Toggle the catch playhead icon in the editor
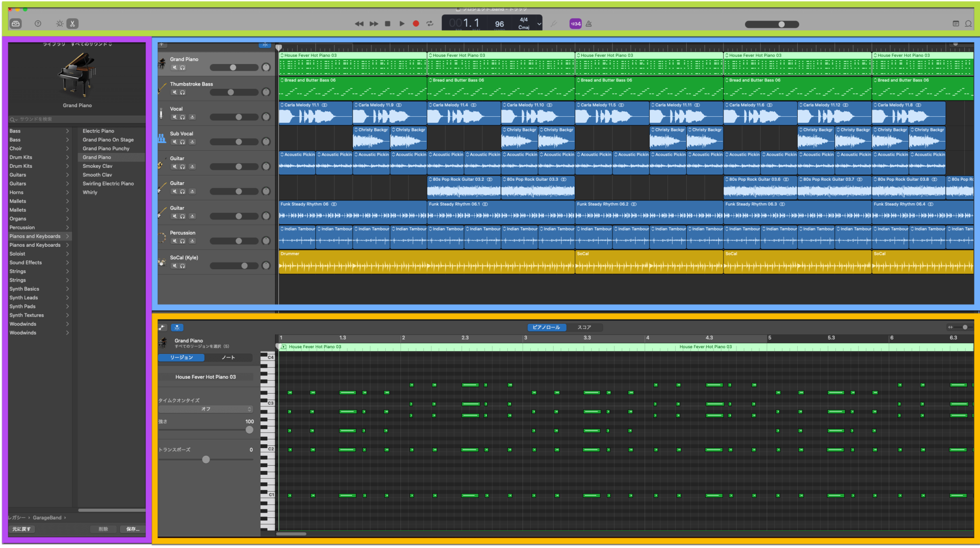This screenshot has width=980, height=548. tap(177, 327)
